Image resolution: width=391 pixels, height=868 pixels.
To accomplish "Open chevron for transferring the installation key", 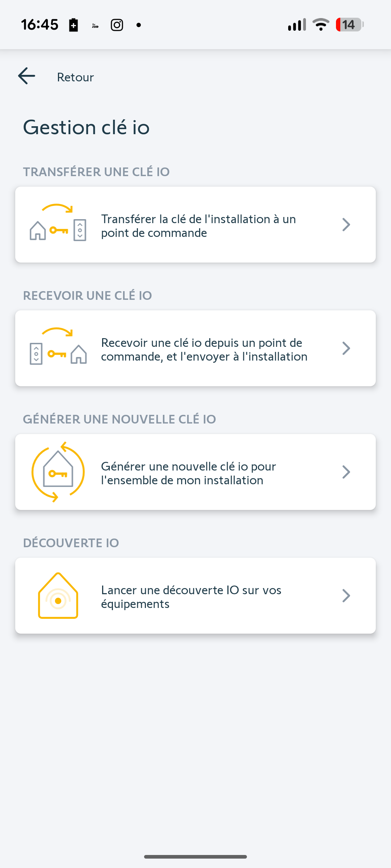I will pyautogui.click(x=346, y=225).
